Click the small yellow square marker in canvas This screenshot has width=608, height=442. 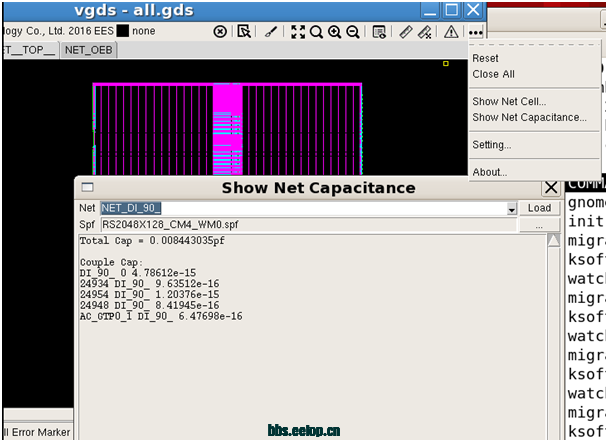pos(446,64)
